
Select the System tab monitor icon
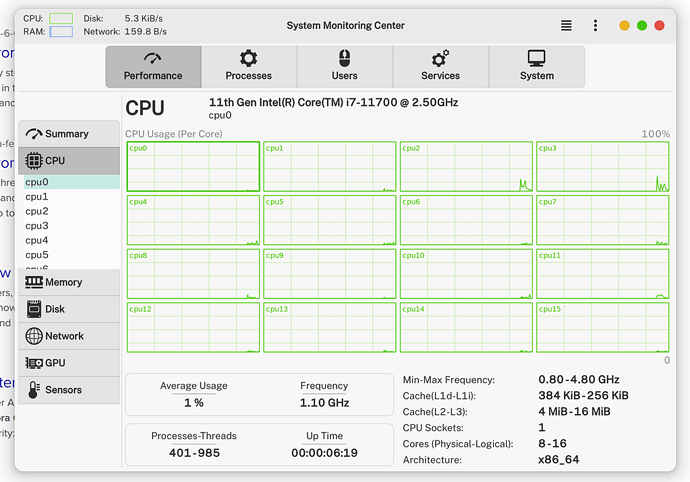(x=536, y=59)
